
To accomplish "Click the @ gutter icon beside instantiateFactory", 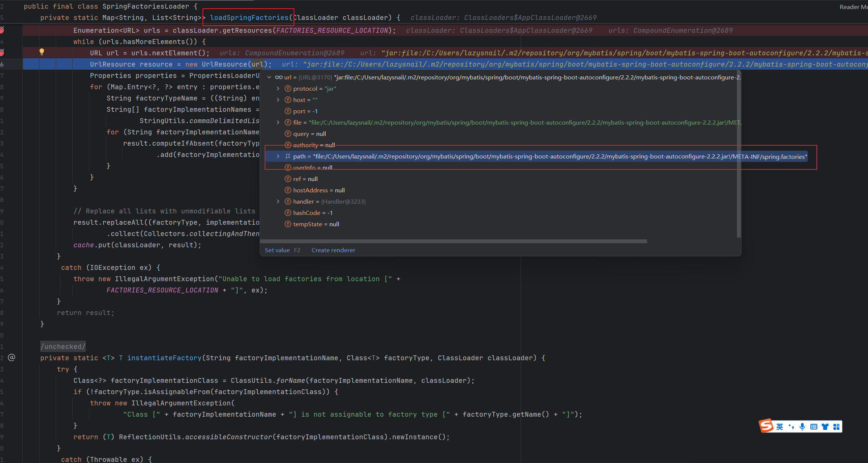I will click(x=12, y=358).
